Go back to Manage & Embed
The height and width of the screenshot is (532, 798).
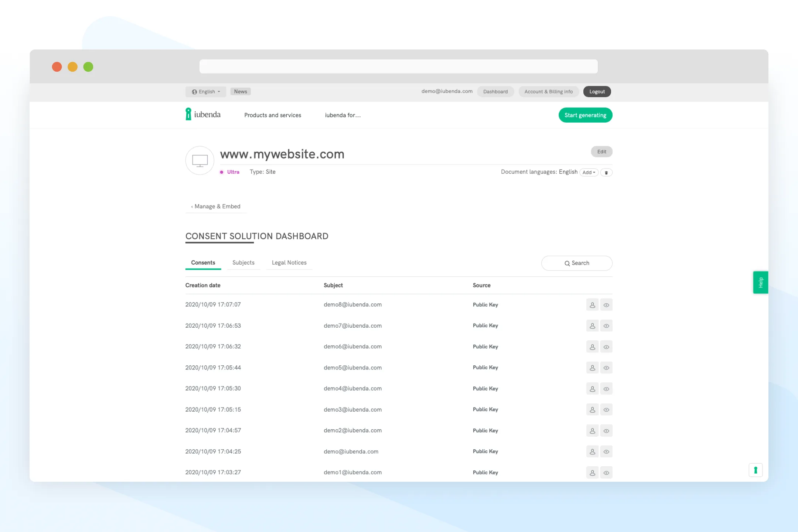216,207
